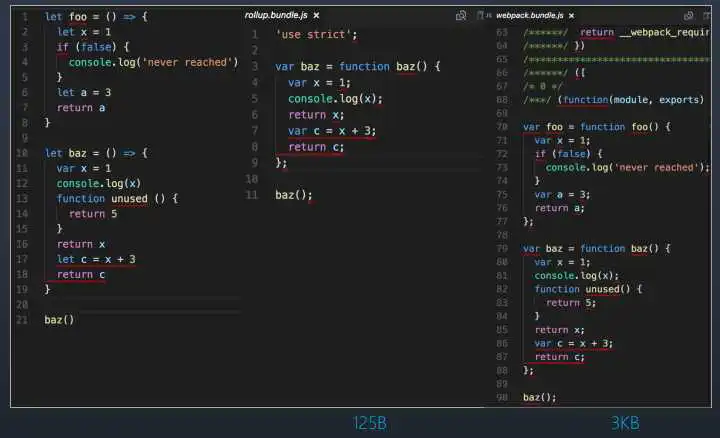Click the overlapping-pages icon in webpack.bundle.js tab bar
This screenshot has height=438, width=720.
click(x=688, y=16)
